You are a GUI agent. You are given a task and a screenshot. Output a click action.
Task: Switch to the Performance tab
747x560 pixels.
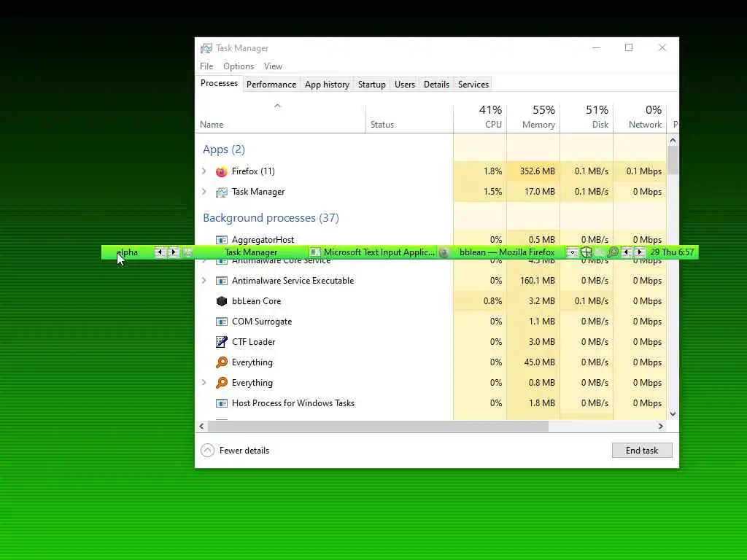pyautogui.click(x=271, y=85)
